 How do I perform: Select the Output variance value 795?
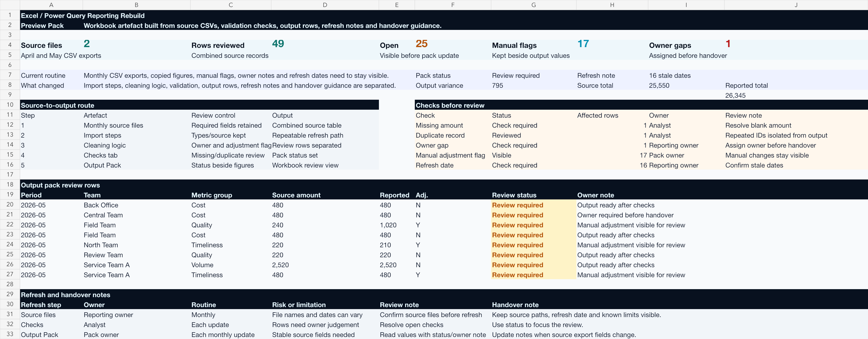497,85
